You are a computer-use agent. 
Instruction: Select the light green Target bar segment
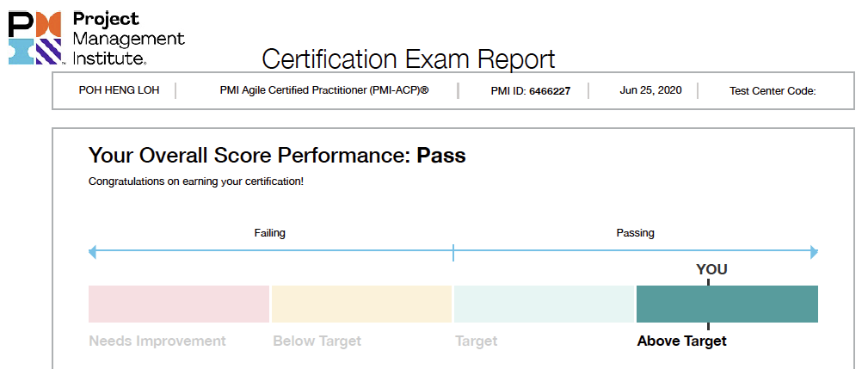pos(544,304)
